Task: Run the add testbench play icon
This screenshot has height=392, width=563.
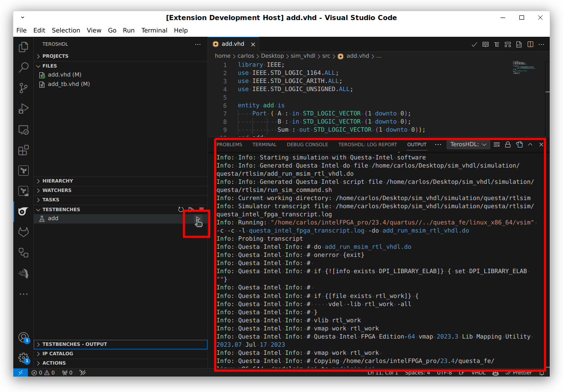Action: [198, 219]
